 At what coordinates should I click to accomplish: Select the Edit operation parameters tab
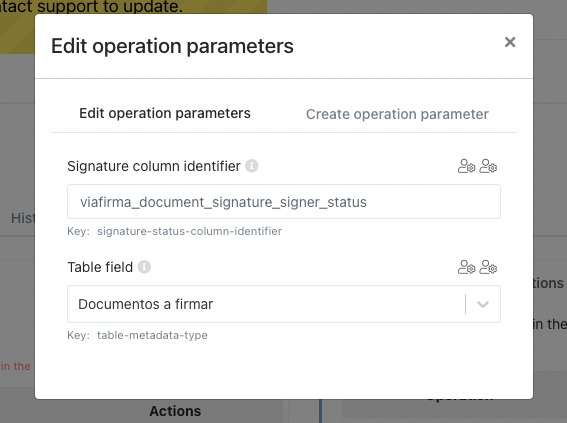click(x=165, y=114)
